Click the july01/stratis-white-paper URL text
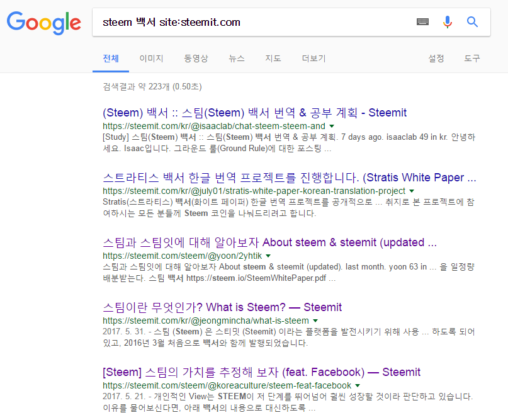This screenshot has width=508, height=420. (254, 191)
